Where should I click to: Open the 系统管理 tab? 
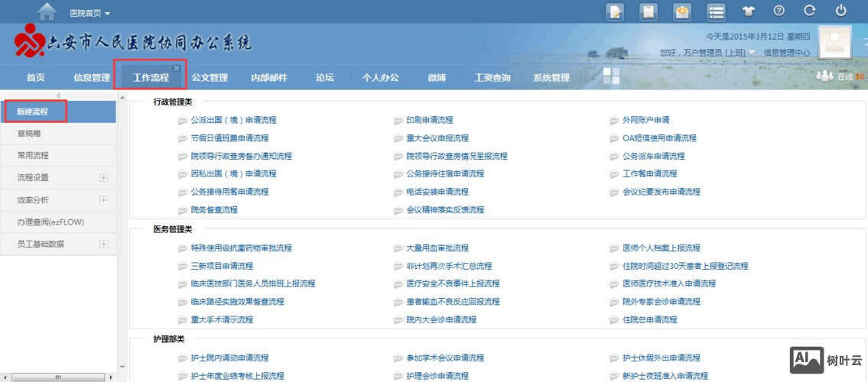coord(551,78)
